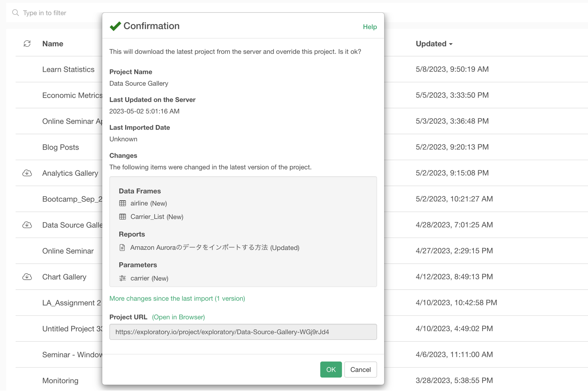This screenshot has width=588, height=392.
Task: Open the Help link in dialog
Action: point(369,27)
